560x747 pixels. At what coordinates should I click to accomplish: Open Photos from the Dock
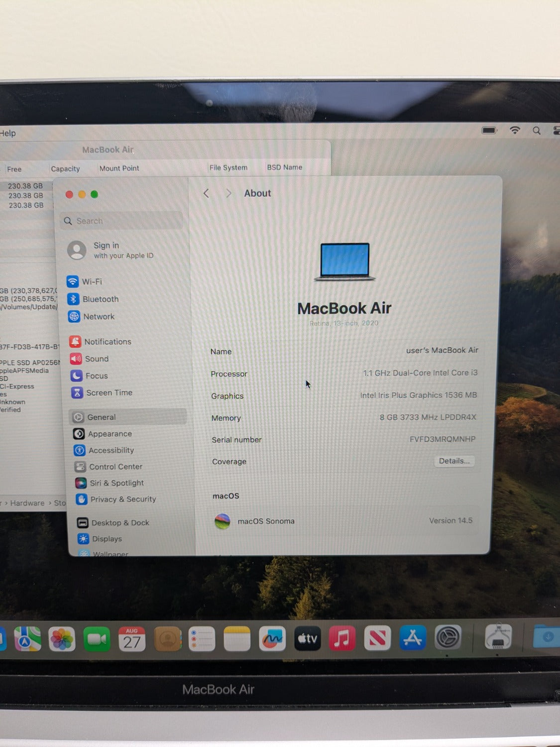click(62, 638)
